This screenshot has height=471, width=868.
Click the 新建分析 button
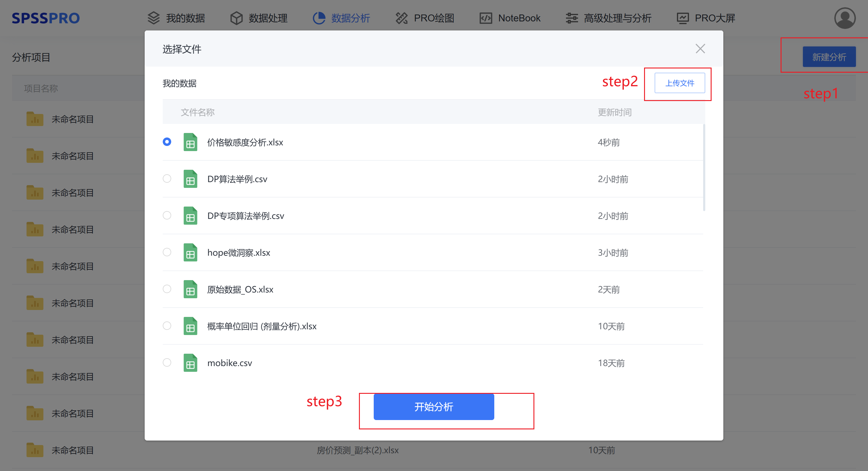[829, 57]
